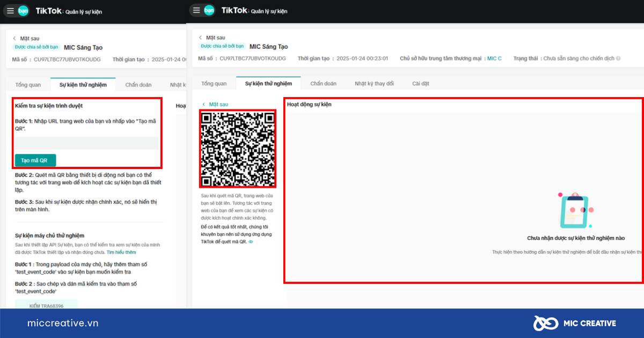This screenshot has height=338, width=644.
Task: Open the hamburger menu in the left panel
Action: (x=10, y=11)
